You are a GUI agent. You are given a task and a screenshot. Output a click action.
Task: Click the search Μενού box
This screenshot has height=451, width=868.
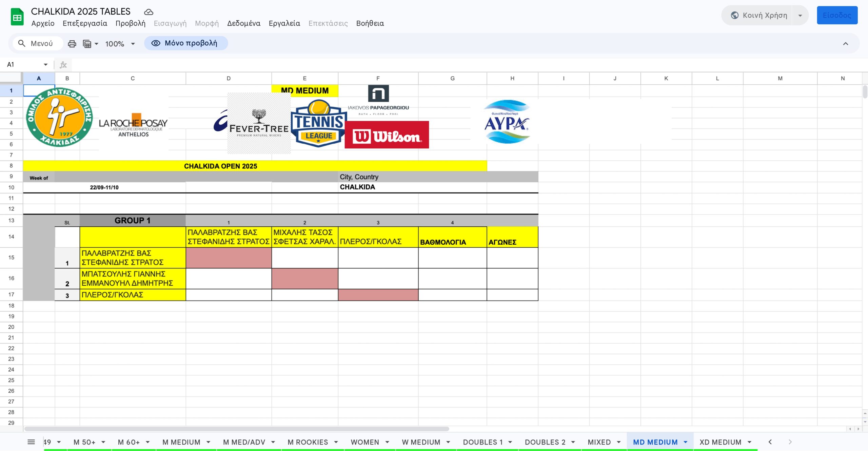tap(38, 43)
